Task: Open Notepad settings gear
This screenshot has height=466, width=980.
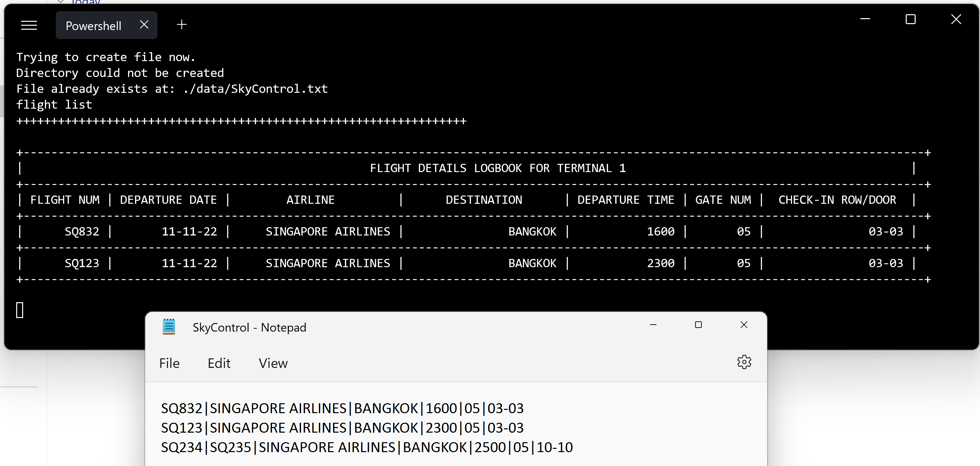Action: coord(744,362)
